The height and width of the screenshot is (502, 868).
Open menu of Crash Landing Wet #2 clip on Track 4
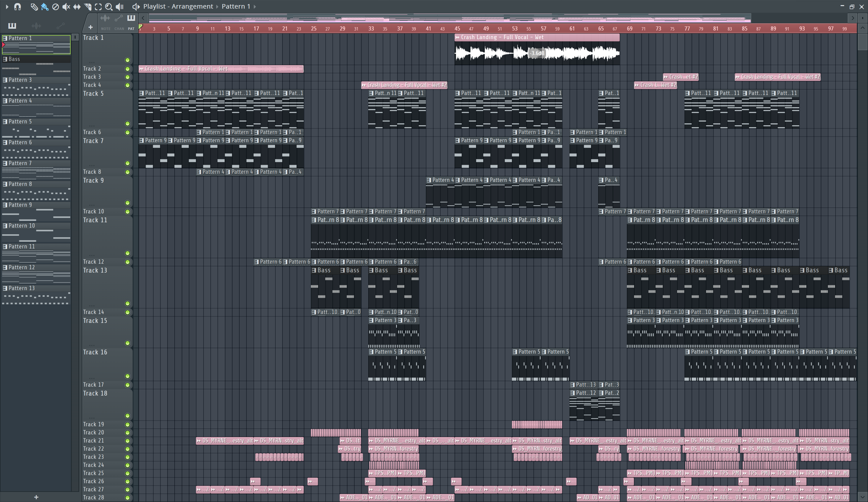364,85
